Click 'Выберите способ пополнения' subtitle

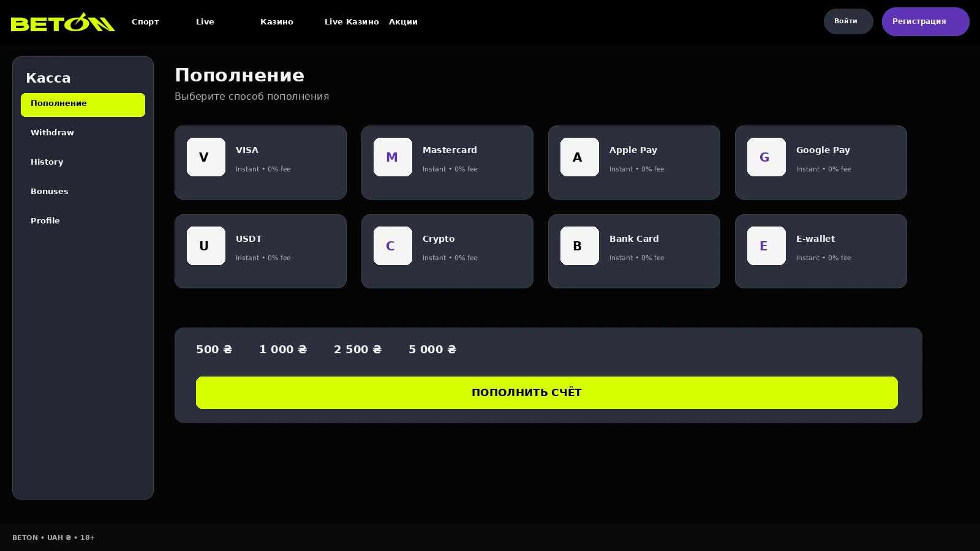click(x=252, y=97)
